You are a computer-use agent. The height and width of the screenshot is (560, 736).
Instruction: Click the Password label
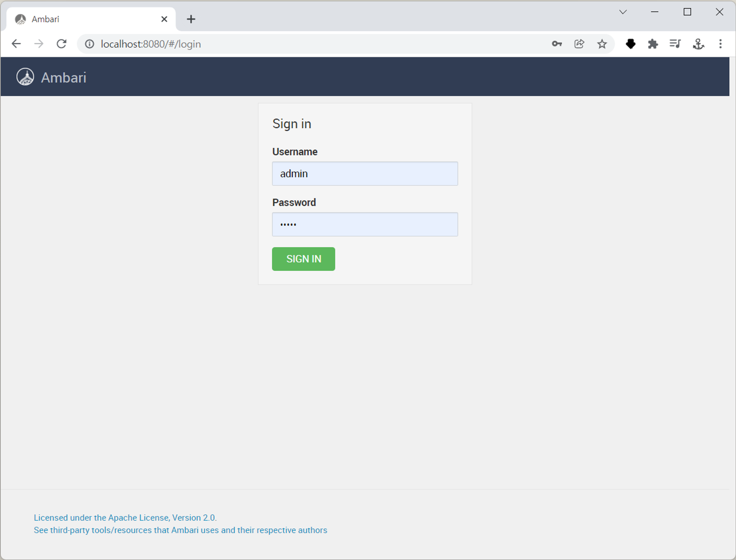click(x=294, y=202)
